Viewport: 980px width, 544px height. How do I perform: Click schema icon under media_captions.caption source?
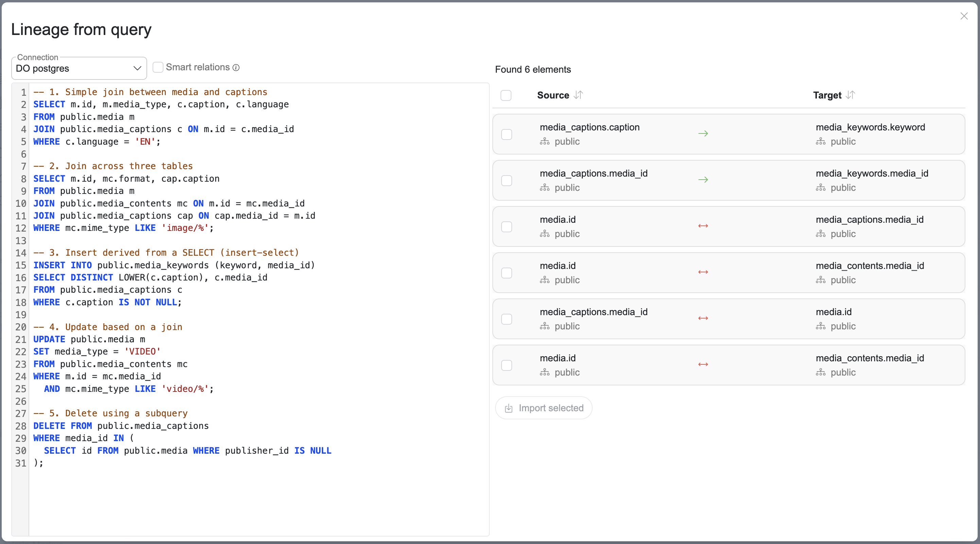(544, 142)
